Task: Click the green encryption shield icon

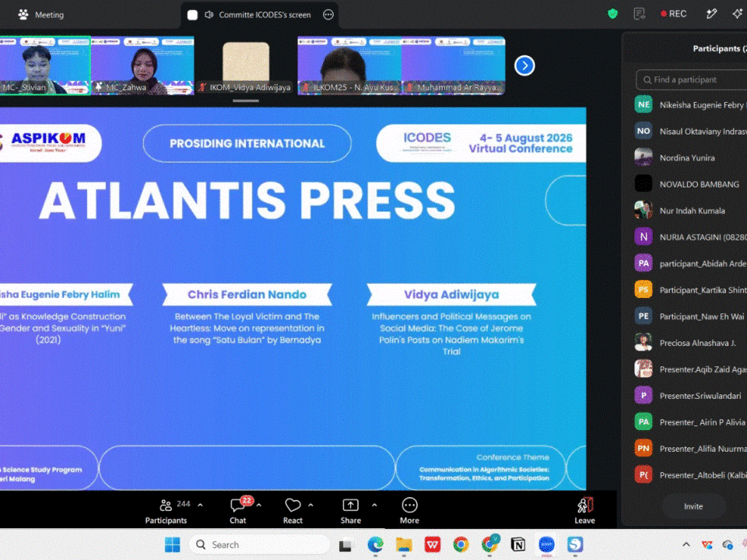Action: 612,14
